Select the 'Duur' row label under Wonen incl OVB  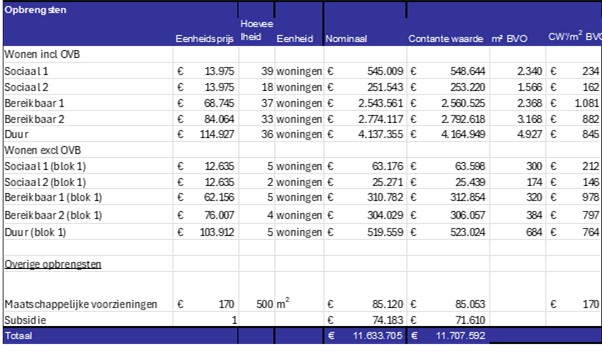pyautogui.click(x=16, y=134)
